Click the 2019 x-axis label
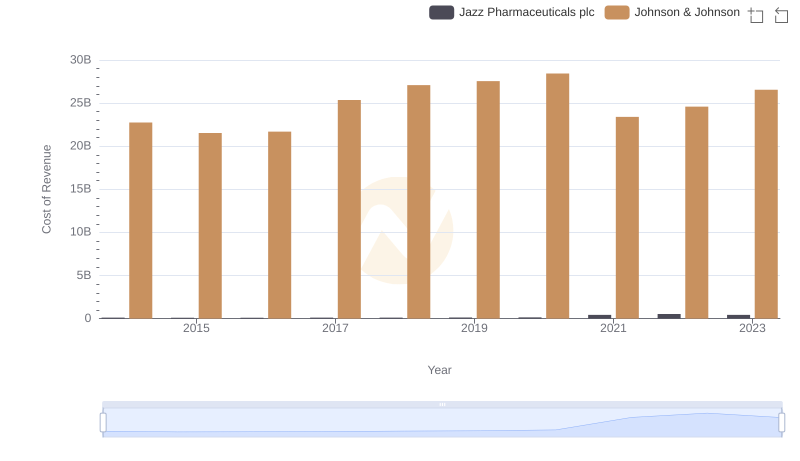 [x=474, y=328]
